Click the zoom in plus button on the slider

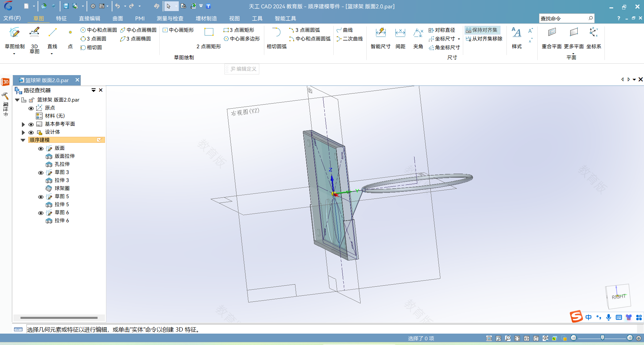point(630,338)
